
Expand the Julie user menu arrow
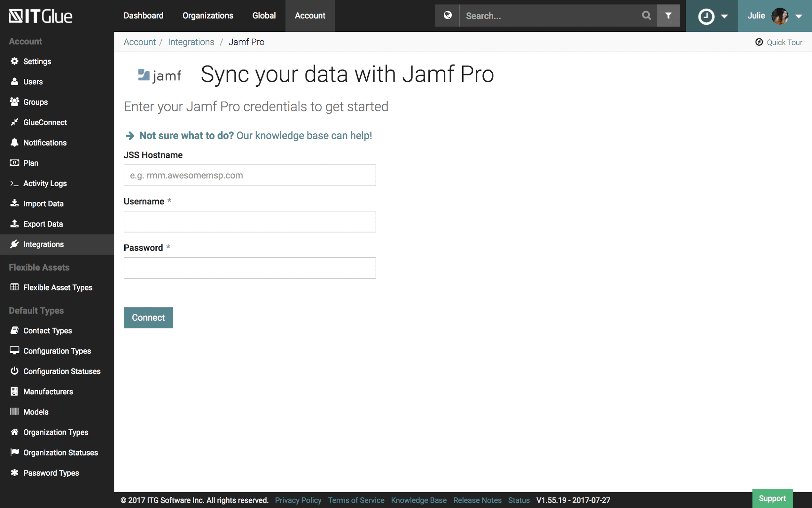pos(799,16)
